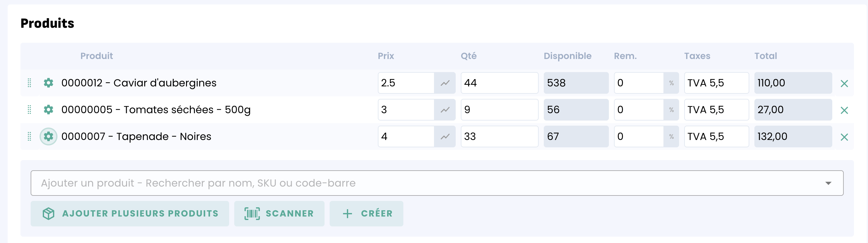Expand the add product dropdown arrow
The image size is (868, 243).
coord(828,183)
